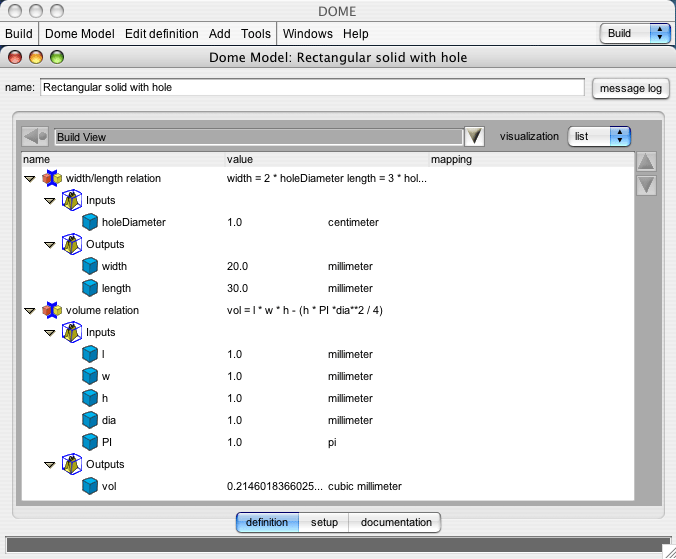Select the length value 30.0
The image size is (676, 559).
tap(238, 288)
